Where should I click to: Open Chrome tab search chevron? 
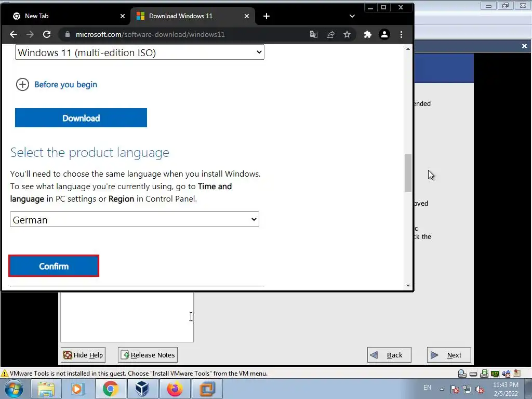(x=352, y=16)
